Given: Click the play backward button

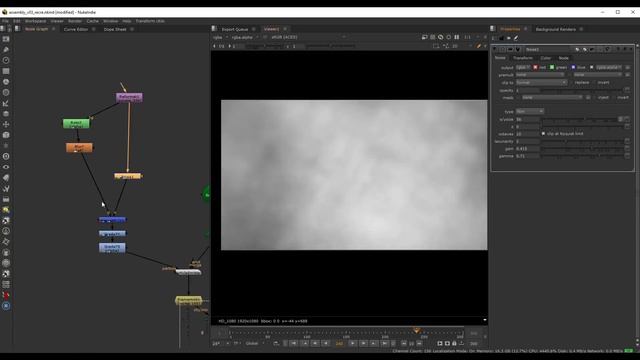Looking at the screenshot, I should click(x=326, y=344).
